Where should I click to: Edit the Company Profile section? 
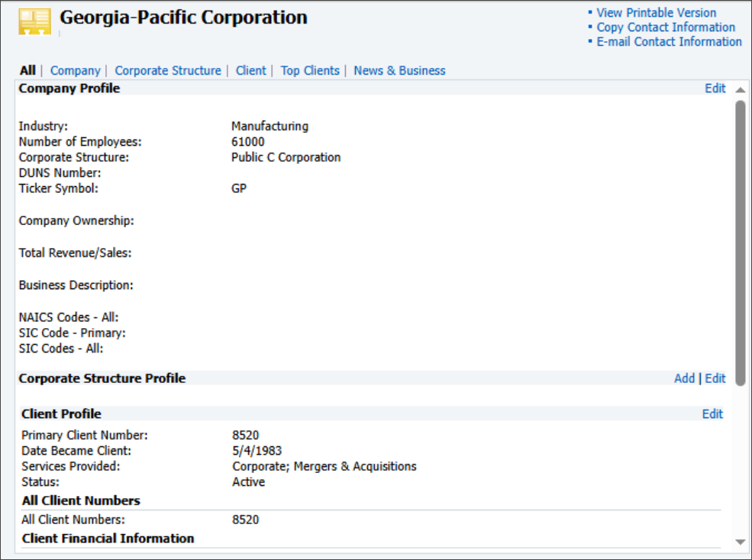(x=715, y=89)
